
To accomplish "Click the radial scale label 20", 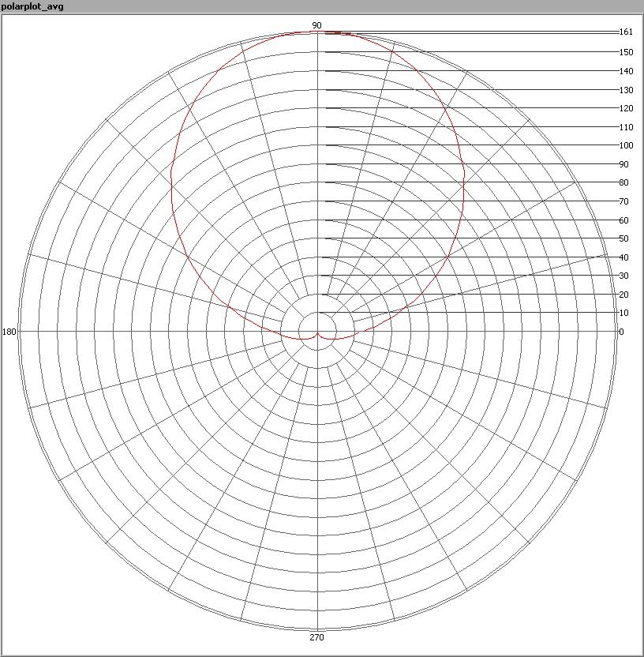I will [623, 295].
